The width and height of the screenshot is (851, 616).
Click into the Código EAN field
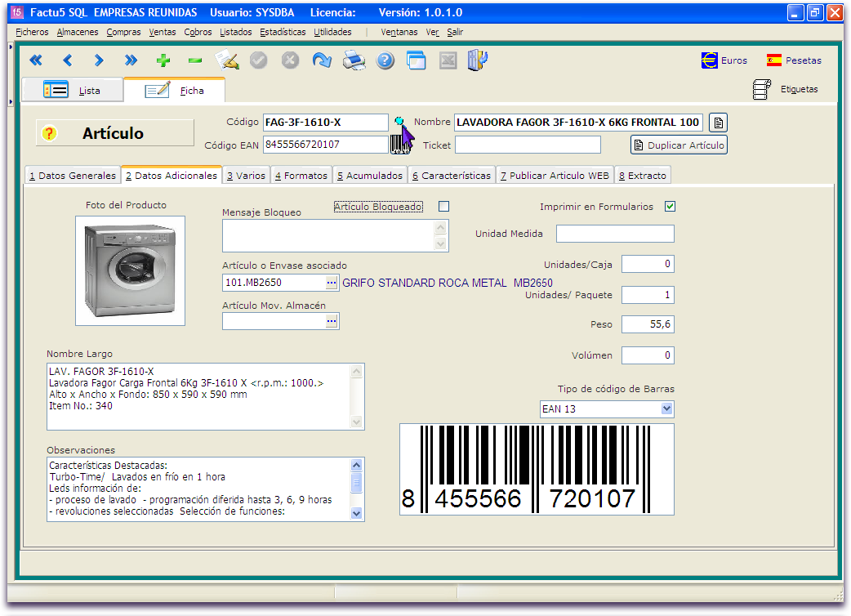(x=326, y=145)
